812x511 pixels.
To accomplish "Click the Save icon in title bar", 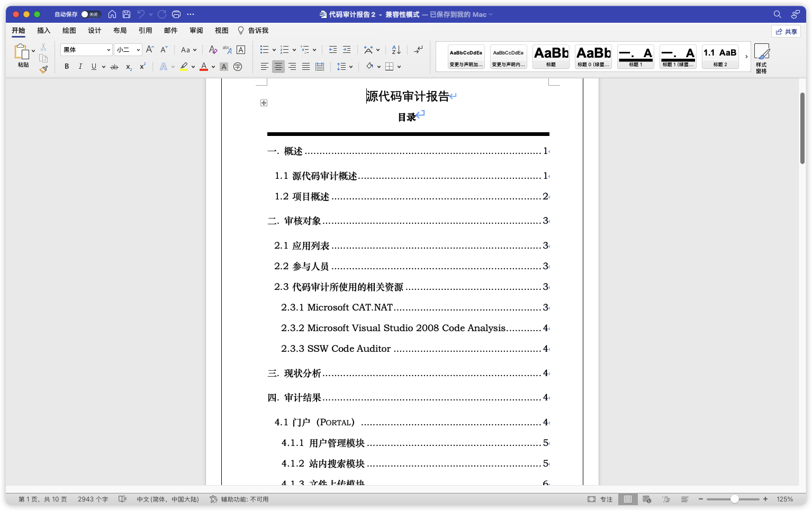I will coord(126,14).
